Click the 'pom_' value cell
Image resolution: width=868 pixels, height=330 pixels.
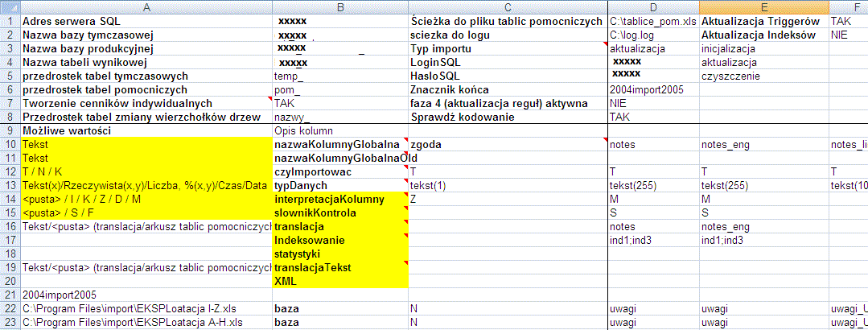point(340,89)
